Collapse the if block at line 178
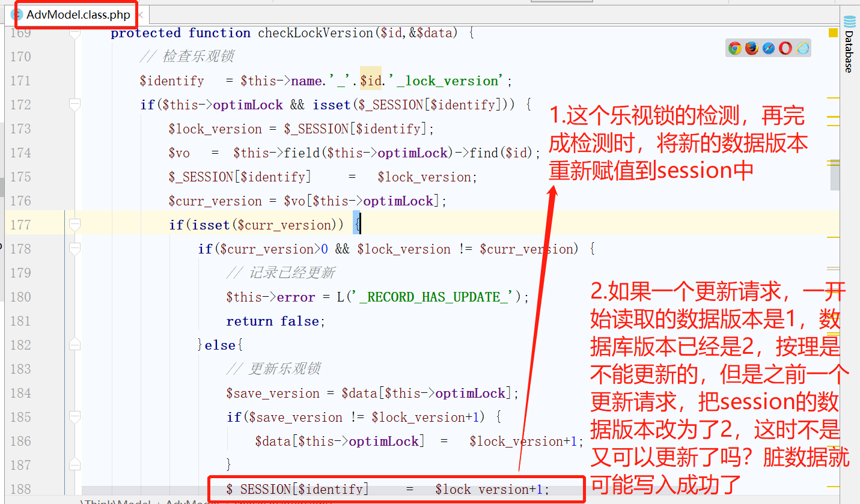 (x=75, y=249)
